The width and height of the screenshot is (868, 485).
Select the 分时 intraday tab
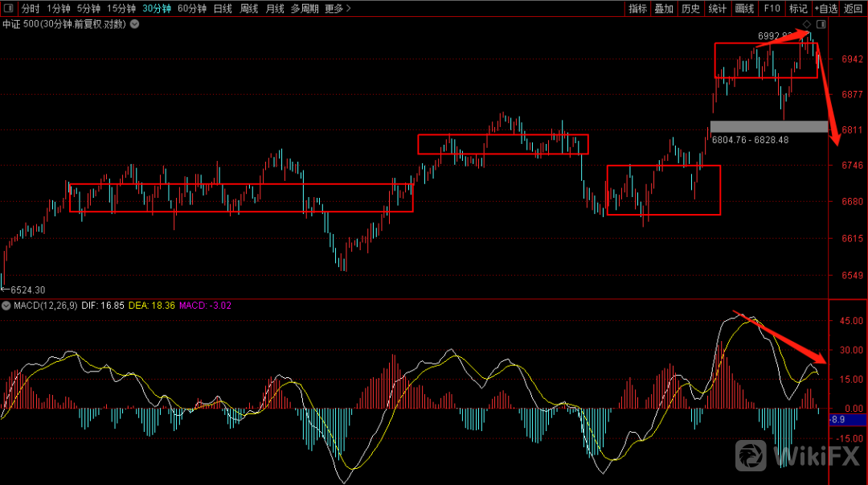(x=30, y=9)
